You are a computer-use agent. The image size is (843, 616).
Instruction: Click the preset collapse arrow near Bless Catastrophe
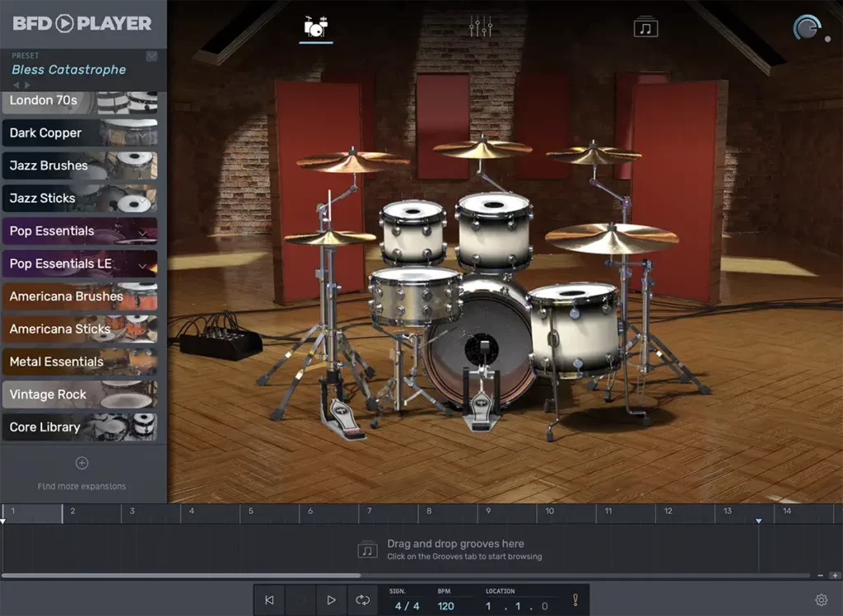click(150, 55)
